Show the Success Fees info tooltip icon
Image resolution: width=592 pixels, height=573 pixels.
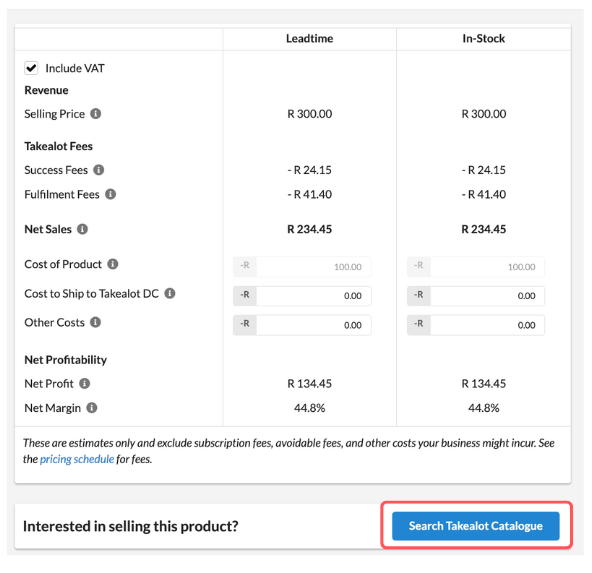click(99, 170)
